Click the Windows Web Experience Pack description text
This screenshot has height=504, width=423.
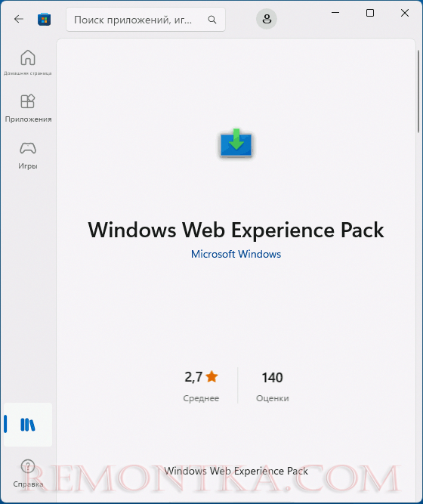coord(236,471)
